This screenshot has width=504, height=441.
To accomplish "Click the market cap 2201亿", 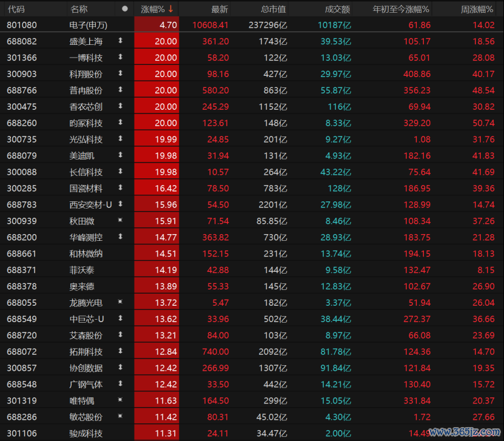I will 273,205.
